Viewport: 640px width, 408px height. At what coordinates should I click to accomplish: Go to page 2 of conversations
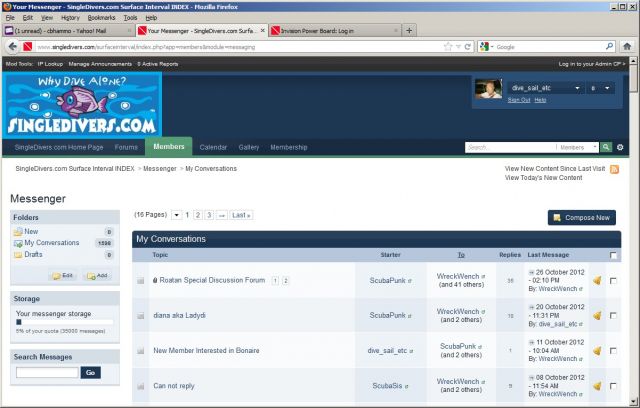click(198, 215)
